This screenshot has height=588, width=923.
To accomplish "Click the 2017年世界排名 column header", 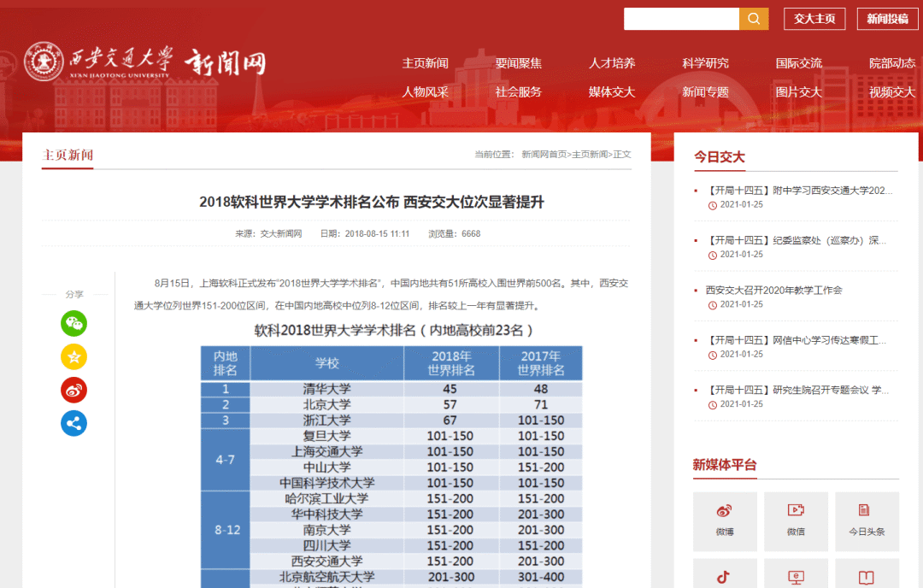I will 541,363.
